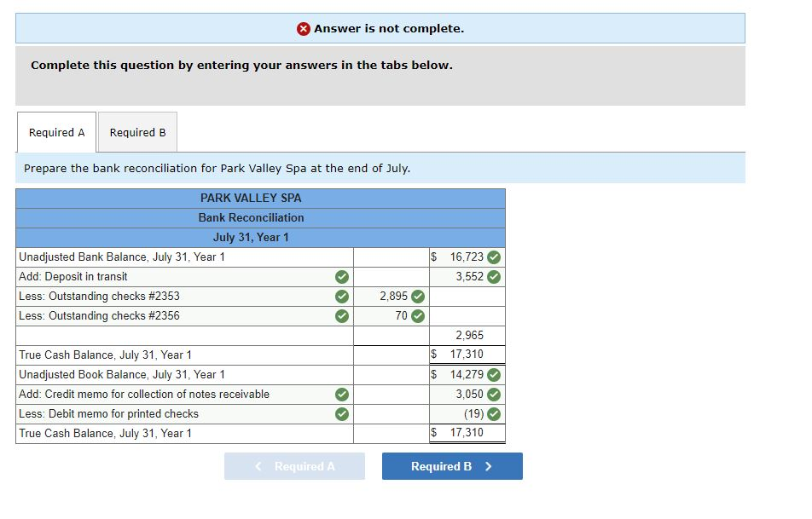The height and width of the screenshot is (519, 812).
Task: Click the 3,050 credit memo amount field
Action: [x=467, y=395]
